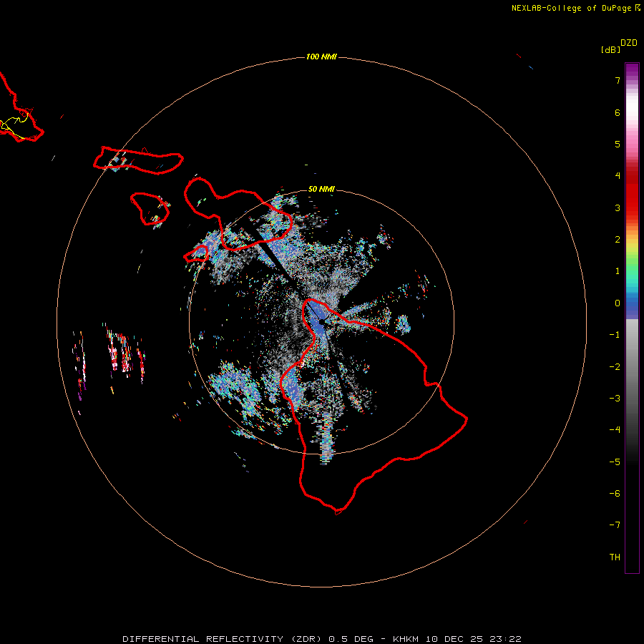The width and height of the screenshot is (644, 644).
Task: Click the 100 NMI range ring label
Action: point(321,57)
